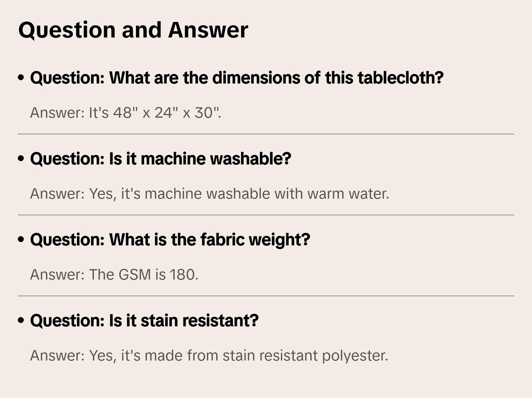This screenshot has width=532, height=398.
Task: Click the stain resistant polyester answer
Action: pos(209,356)
